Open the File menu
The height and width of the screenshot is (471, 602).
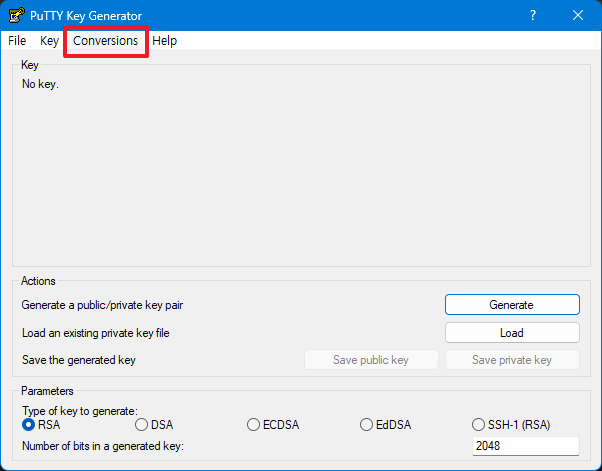pyautogui.click(x=17, y=41)
